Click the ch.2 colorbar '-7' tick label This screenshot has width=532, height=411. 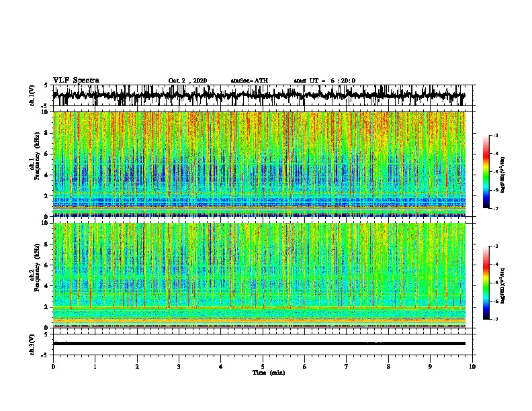click(495, 319)
